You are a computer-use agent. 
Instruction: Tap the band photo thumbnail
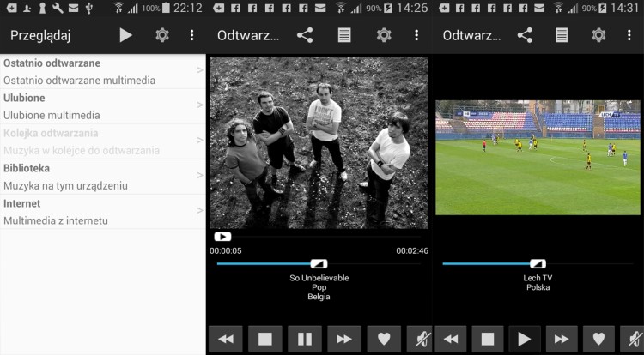(x=319, y=142)
